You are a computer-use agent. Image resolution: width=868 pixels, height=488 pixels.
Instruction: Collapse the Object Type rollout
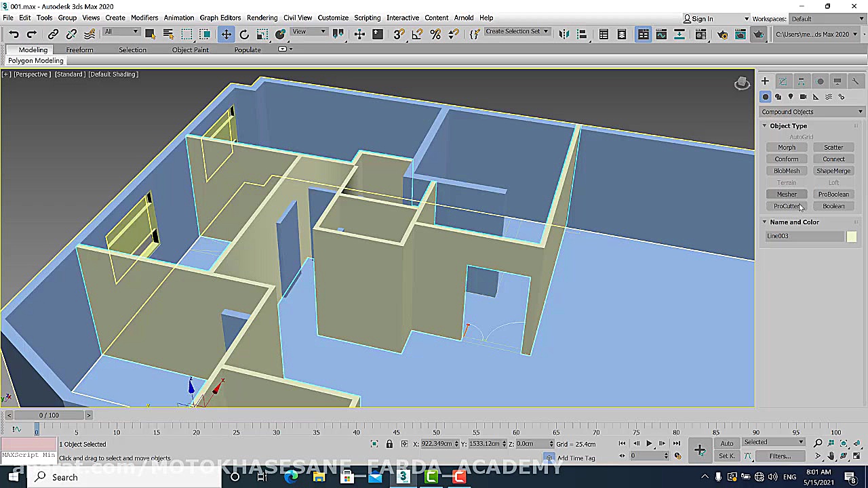tap(787, 126)
